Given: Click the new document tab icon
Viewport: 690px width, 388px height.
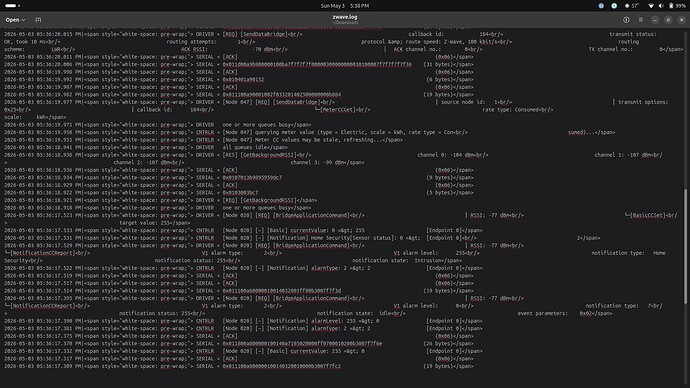Looking at the screenshot, I should [x=38, y=20].
